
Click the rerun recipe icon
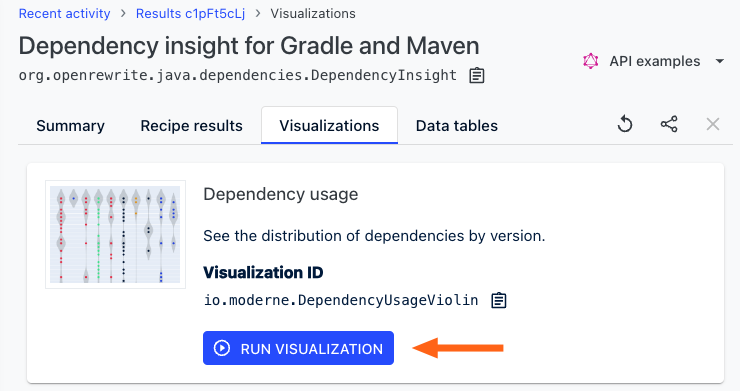(625, 125)
